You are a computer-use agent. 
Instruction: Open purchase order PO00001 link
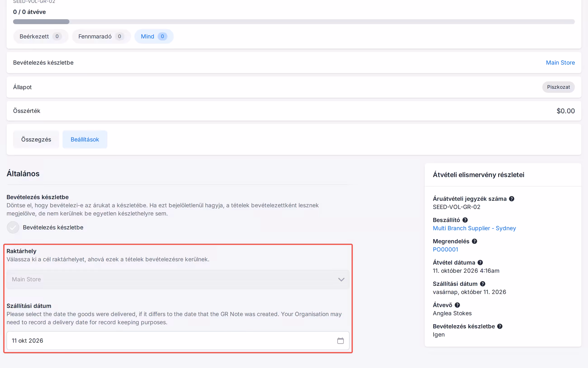pos(445,249)
